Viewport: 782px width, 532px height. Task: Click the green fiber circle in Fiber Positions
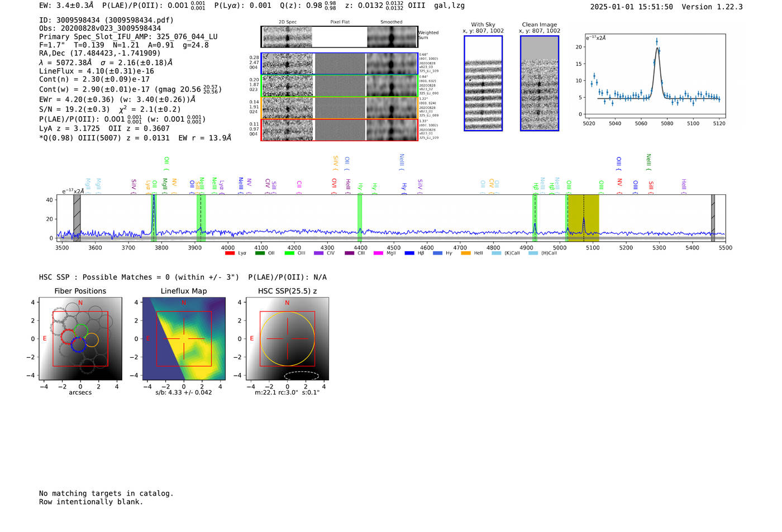(x=80, y=330)
